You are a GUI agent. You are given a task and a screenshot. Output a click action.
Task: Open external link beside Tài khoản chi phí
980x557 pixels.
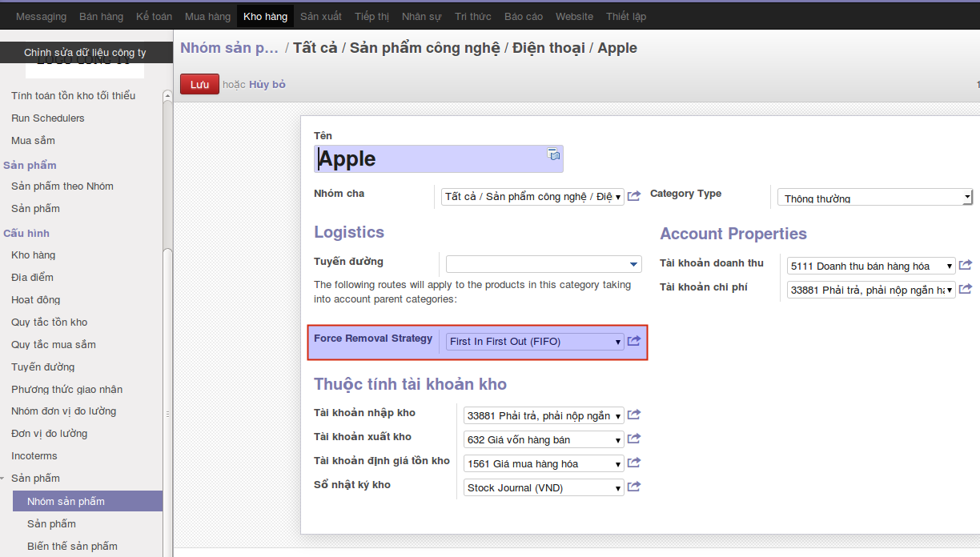point(966,290)
